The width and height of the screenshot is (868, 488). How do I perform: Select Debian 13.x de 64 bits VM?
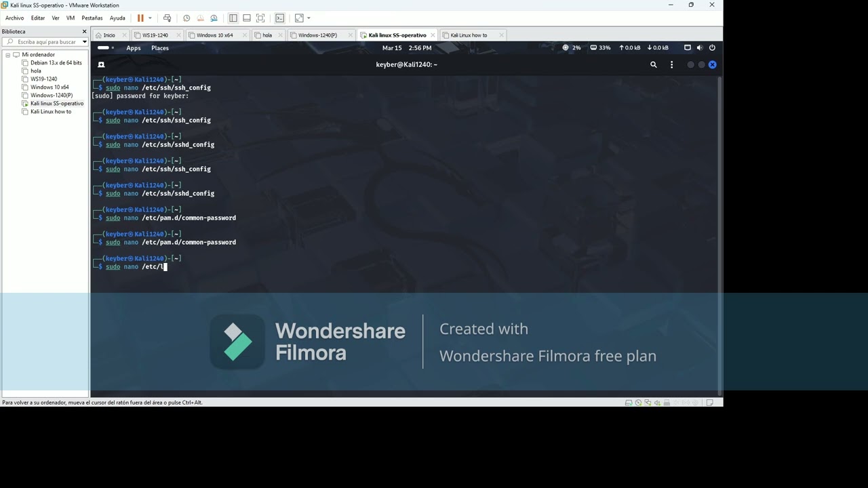56,63
